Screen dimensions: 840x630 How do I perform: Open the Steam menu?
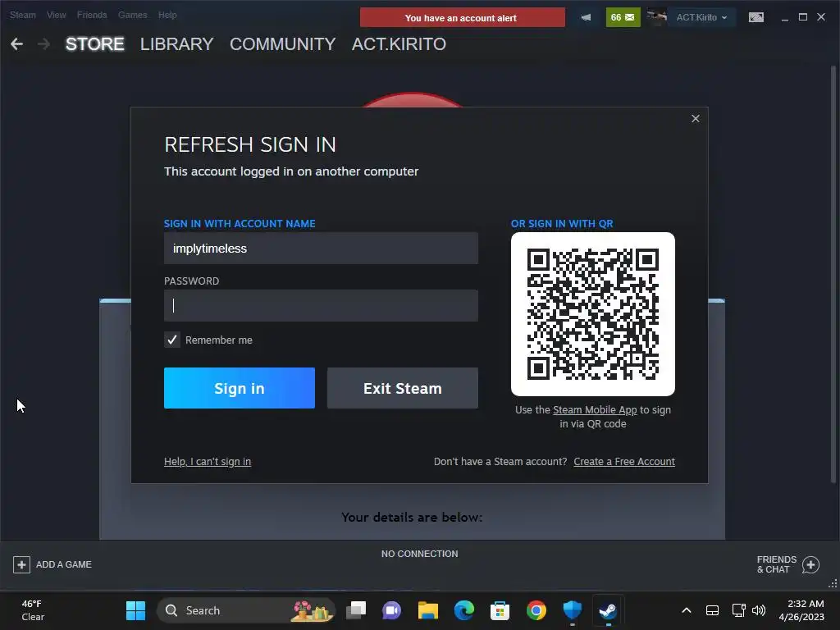[x=22, y=15]
